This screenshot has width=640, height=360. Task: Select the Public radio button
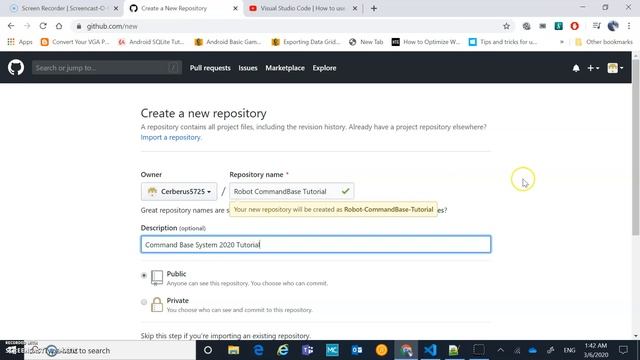[144, 276]
